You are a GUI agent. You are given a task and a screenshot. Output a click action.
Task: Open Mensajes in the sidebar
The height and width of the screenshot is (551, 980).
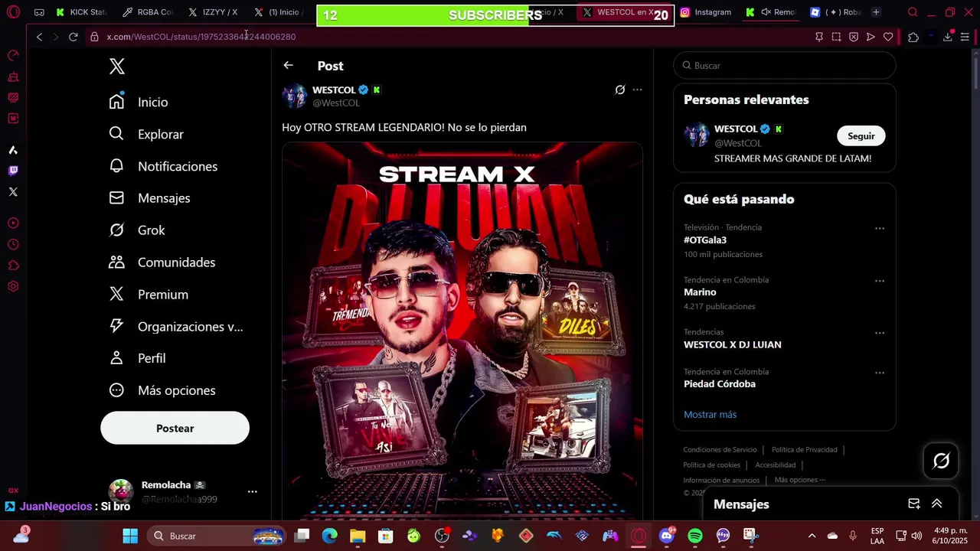pyautogui.click(x=149, y=198)
